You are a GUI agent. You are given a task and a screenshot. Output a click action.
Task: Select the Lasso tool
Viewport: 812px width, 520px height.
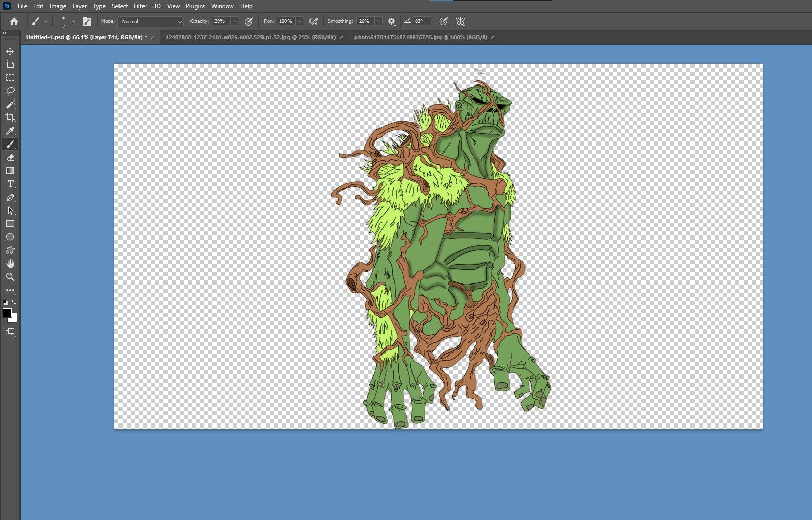10,91
